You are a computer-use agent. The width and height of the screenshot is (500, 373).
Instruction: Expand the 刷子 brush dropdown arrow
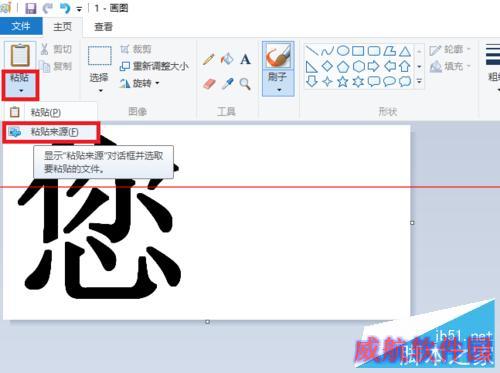[x=279, y=90]
